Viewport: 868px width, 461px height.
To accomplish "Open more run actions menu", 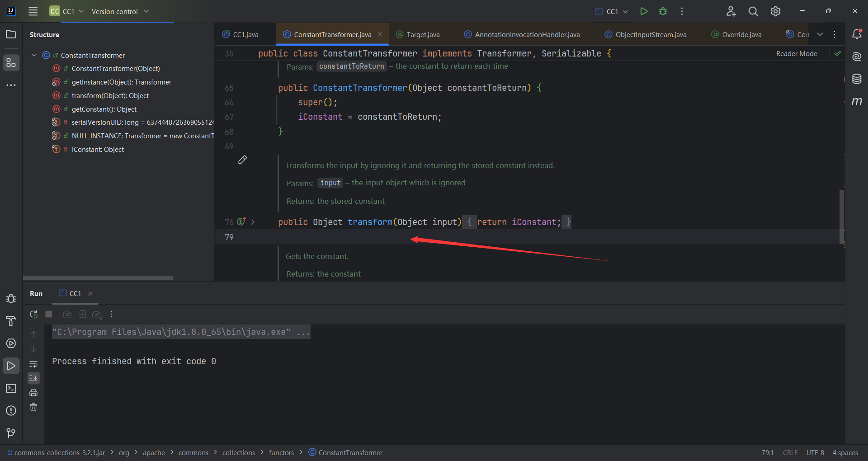I will point(682,11).
